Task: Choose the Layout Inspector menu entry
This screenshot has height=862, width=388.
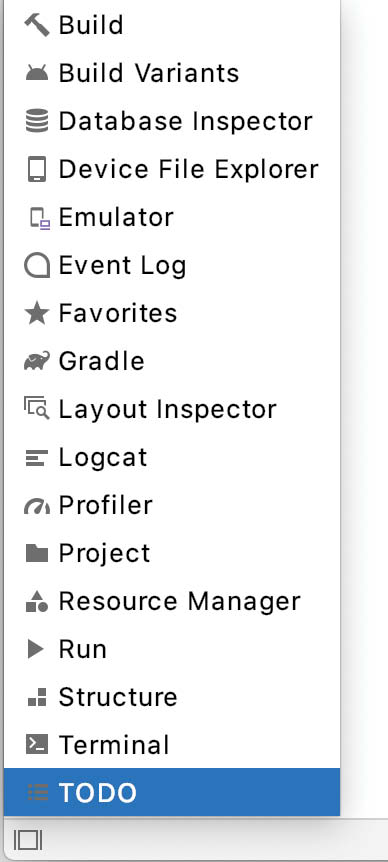Action: (171, 410)
